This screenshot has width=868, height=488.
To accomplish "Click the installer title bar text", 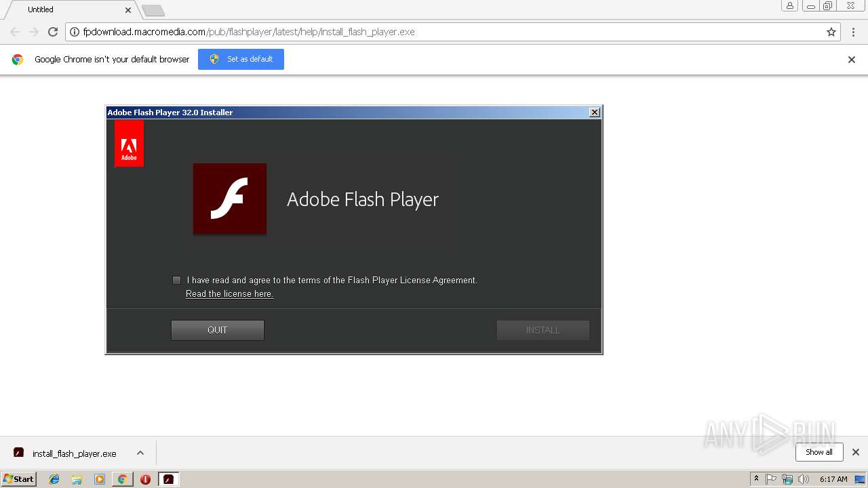I will (x=170, y=113).
